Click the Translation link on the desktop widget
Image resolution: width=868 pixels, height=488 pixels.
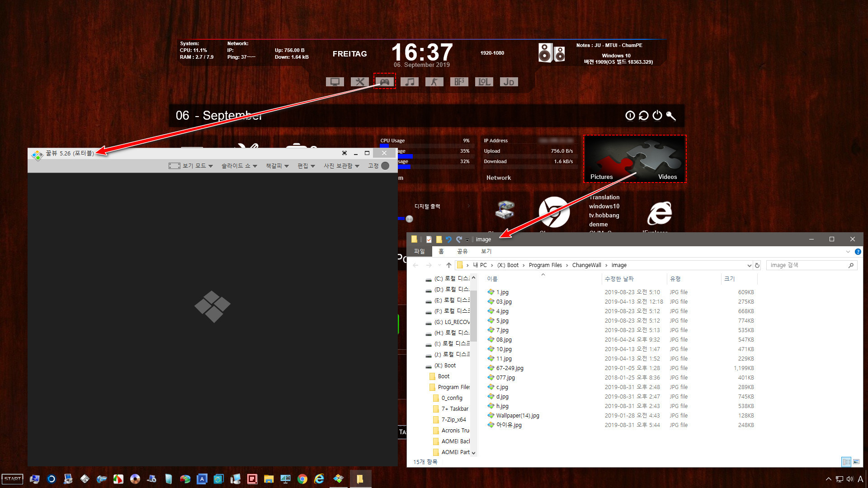point(604,197)
